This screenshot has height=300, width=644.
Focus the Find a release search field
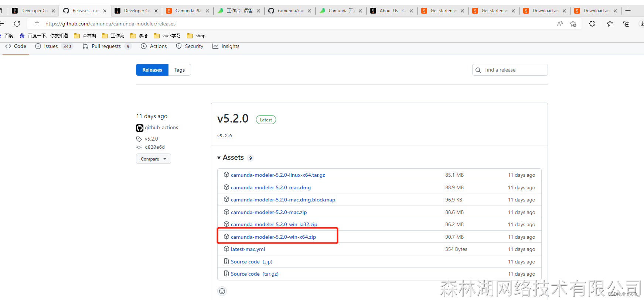(510, 70)
